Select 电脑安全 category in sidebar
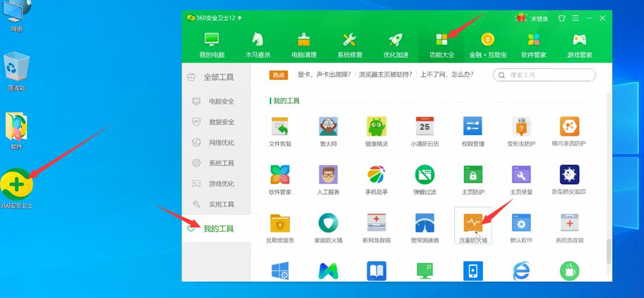Screen dimensions: 644x298 coord(216,101)
